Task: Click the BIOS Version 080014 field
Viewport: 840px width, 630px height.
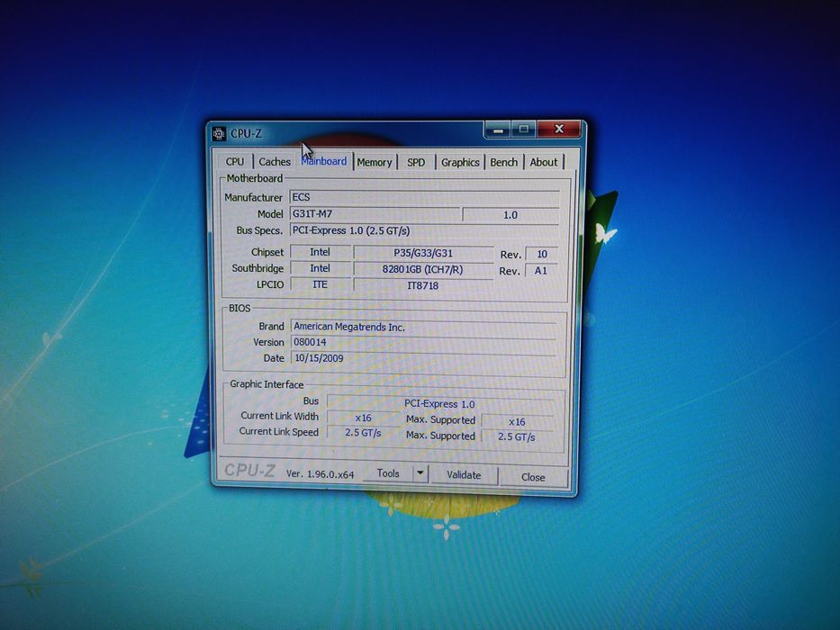Action: coord(424,342)
